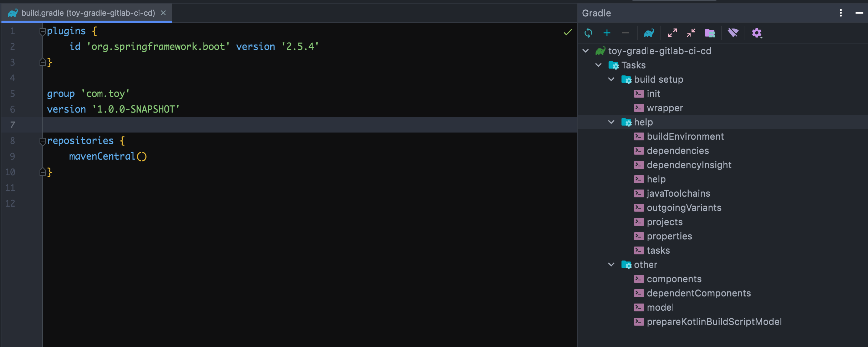Select the init task
868x347 pixels.
(653, 94)
